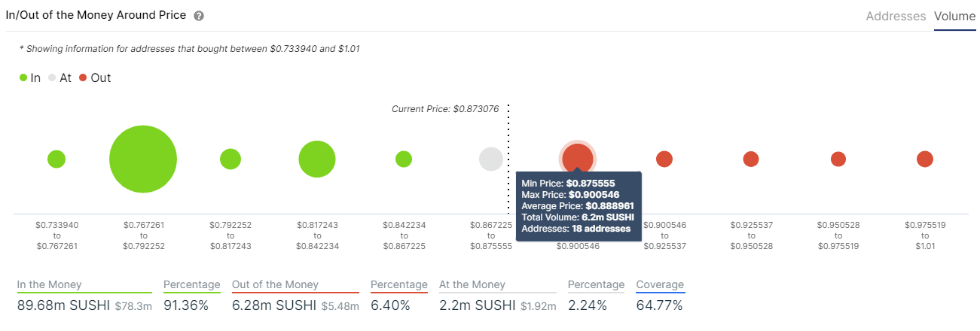Switch to the Addresses tab

click(x=896, y=16)
